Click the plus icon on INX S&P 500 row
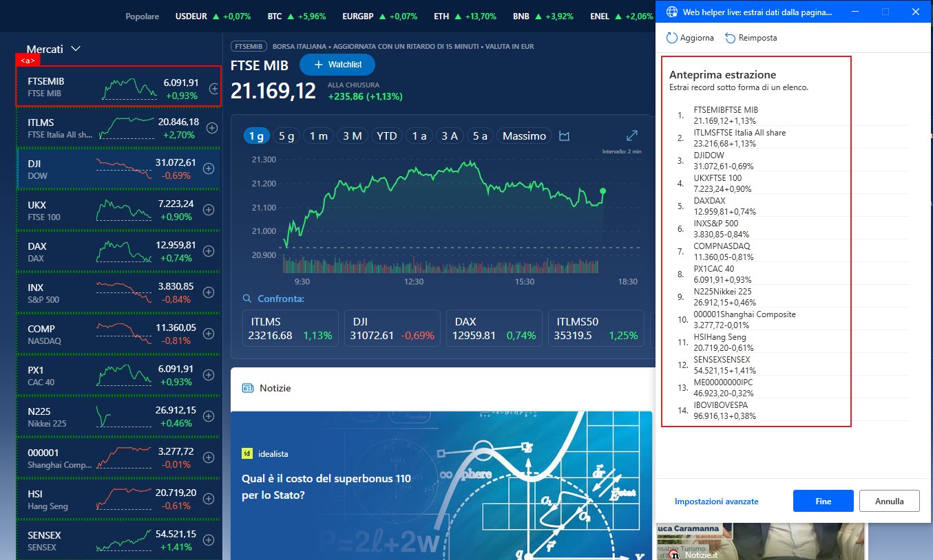 click(209, 292)
